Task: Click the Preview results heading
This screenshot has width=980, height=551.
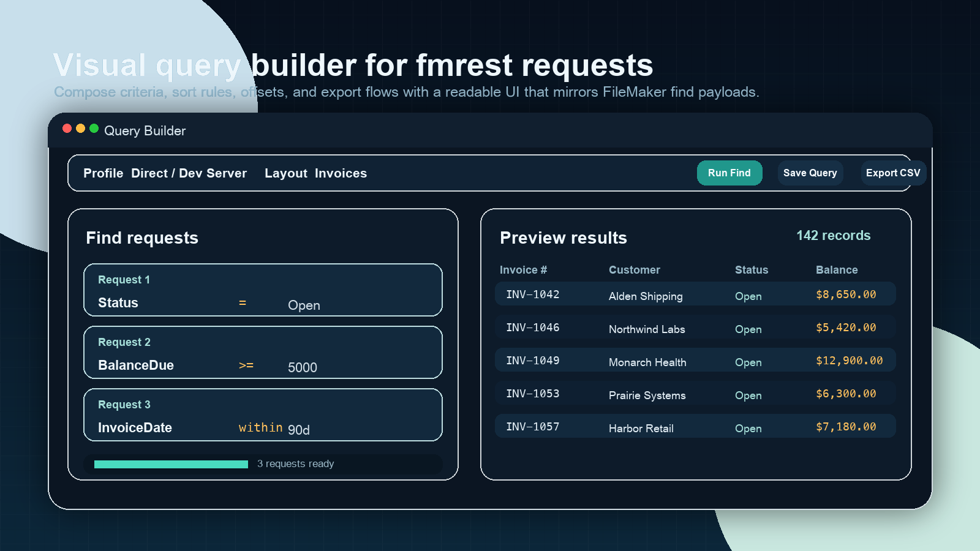Action: [563, 238]
